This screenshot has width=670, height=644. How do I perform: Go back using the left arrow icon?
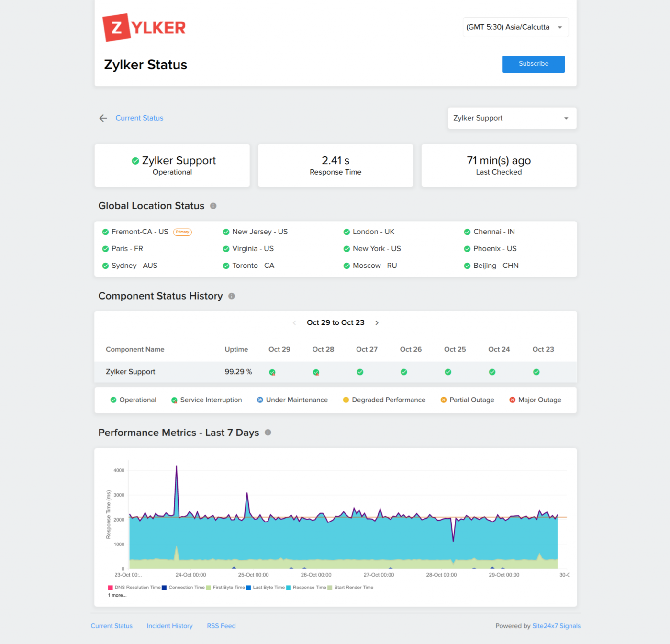point(103,118)
